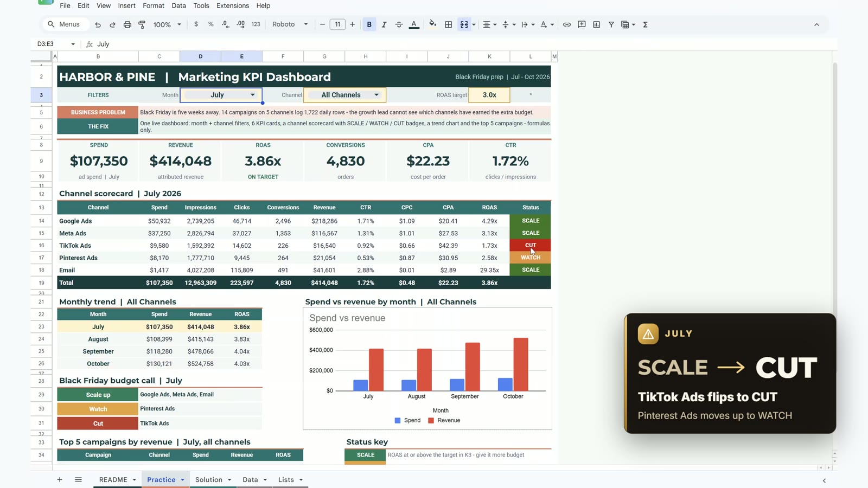
Task: Switch to the Data sheet tab
Action: pyautogui.click(x=254, y=480)
